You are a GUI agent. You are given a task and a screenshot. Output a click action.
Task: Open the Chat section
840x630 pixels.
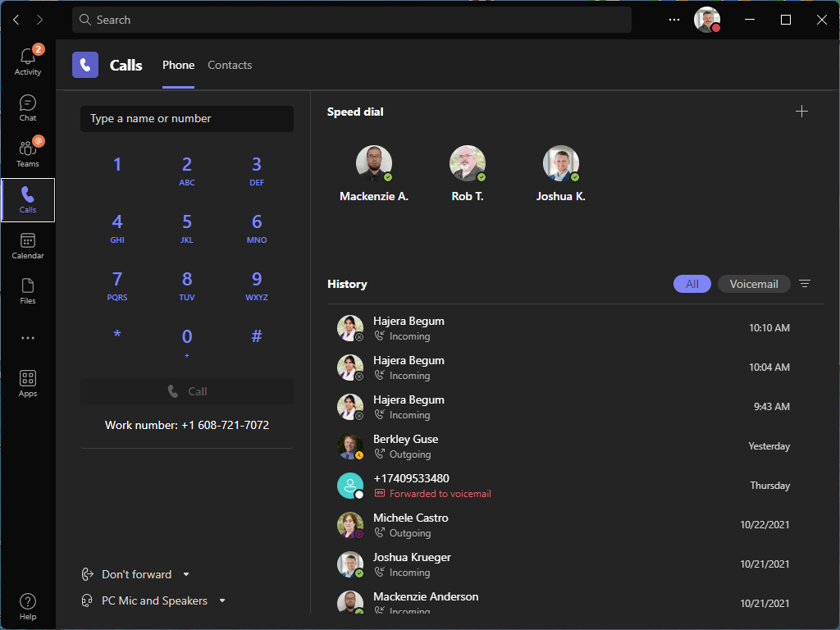[x=27, y=107]
